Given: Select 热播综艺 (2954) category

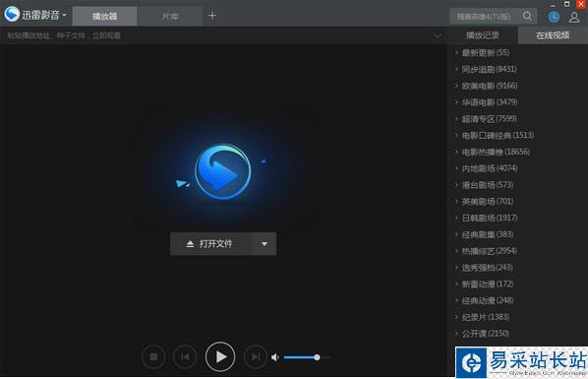Looking at the screenshot, I should (x=490, y=251).
